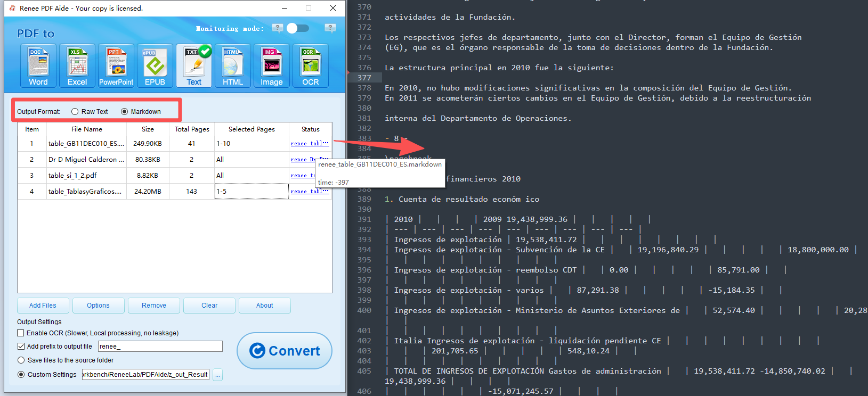868x396 pixels.
Task: Open the Options dialog
Action: point(98,306)
